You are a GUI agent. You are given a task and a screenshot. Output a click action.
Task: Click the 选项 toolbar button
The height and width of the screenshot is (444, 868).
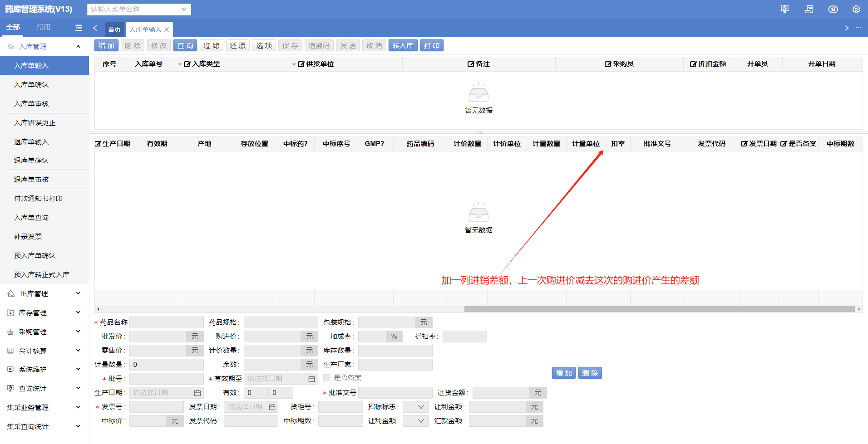[264, 46]
